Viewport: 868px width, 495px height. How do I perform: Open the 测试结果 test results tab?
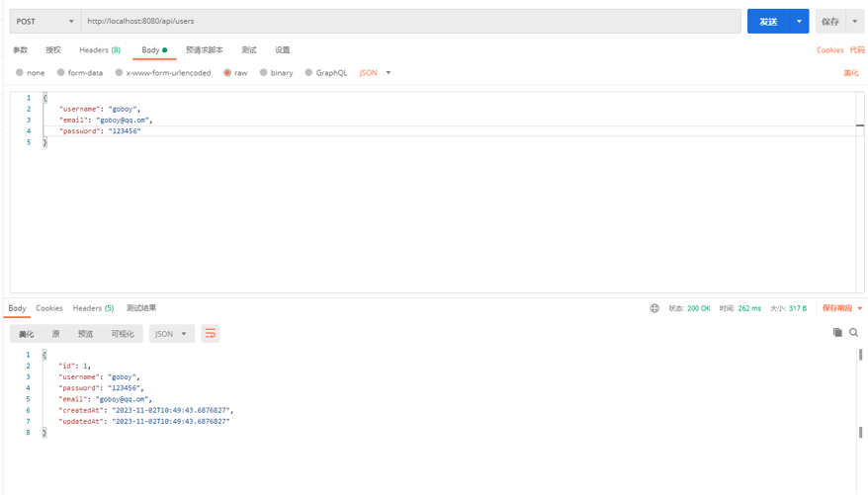click(x=141, y=308)
